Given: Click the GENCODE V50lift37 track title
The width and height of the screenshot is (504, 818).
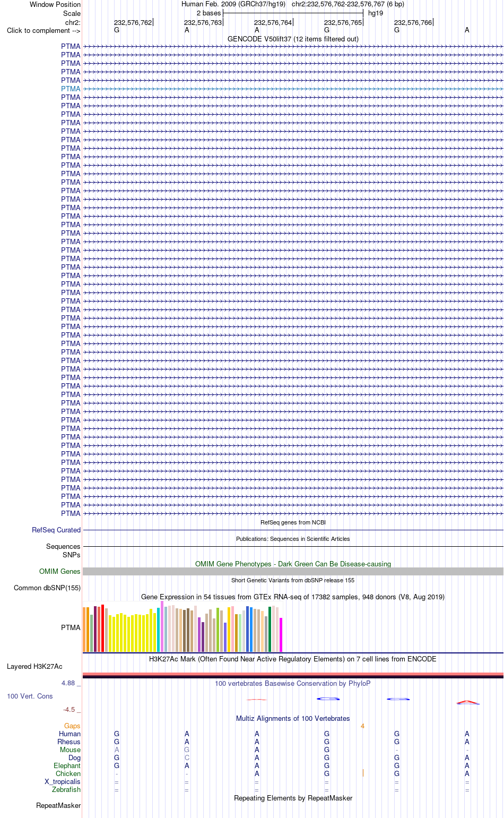Looking at the screenshot, I should click(293, 39).
